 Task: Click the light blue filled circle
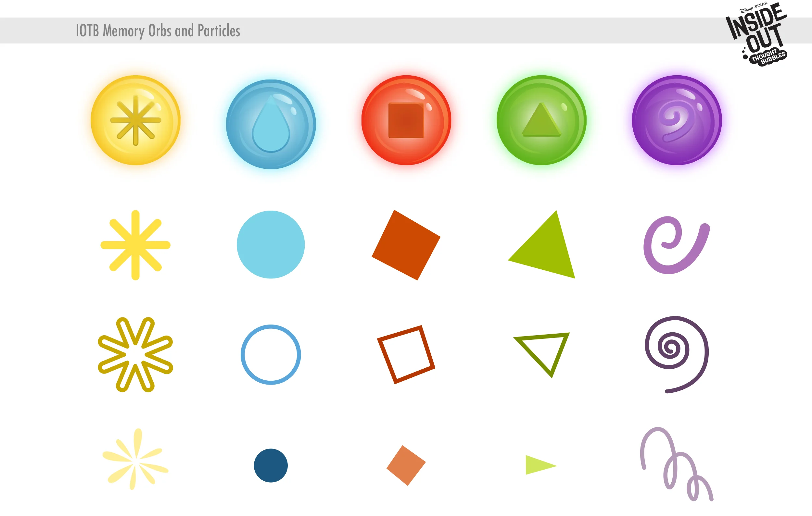click(x=271, y=245)
